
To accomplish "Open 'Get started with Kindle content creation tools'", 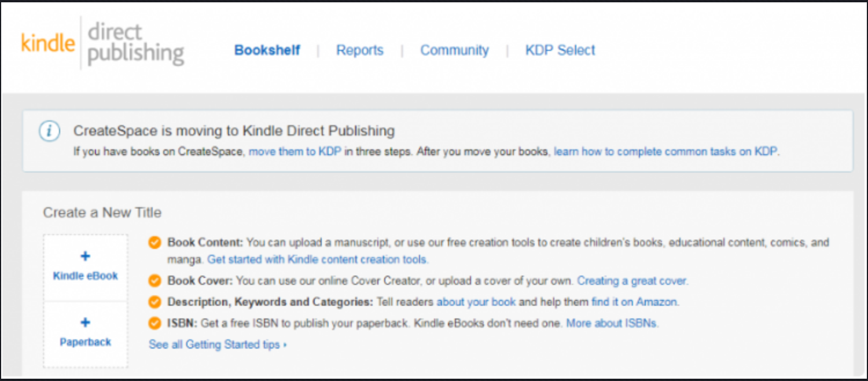I will click(317, 259).
